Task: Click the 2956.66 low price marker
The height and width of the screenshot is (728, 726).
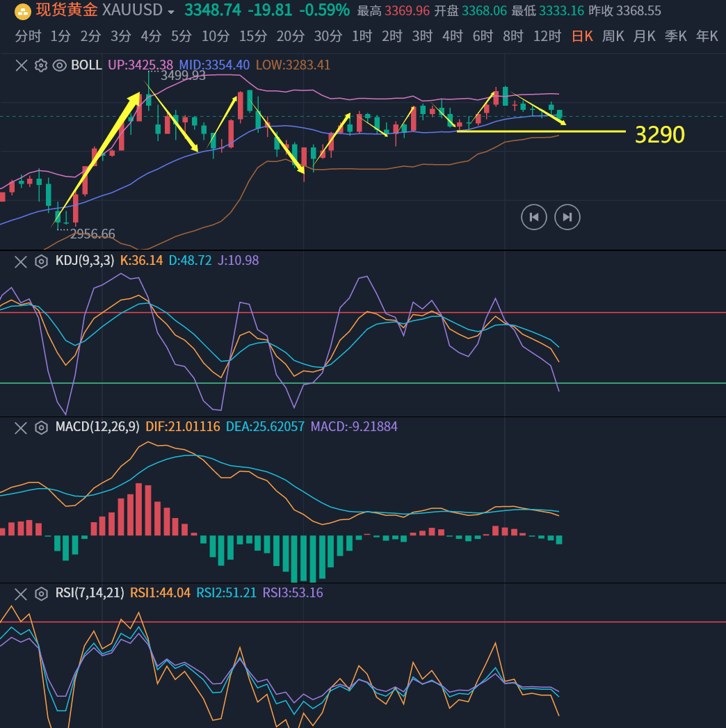Action: coord(92,234)
